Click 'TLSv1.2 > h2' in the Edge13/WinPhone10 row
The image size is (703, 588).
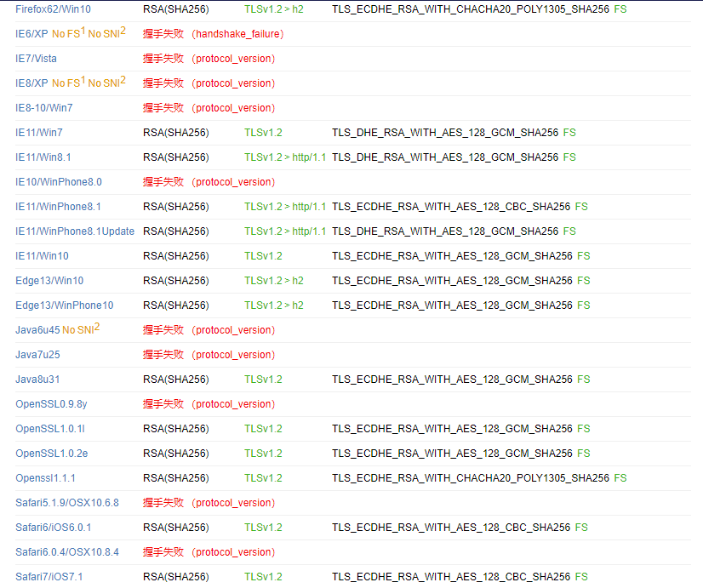pos(274,305)
